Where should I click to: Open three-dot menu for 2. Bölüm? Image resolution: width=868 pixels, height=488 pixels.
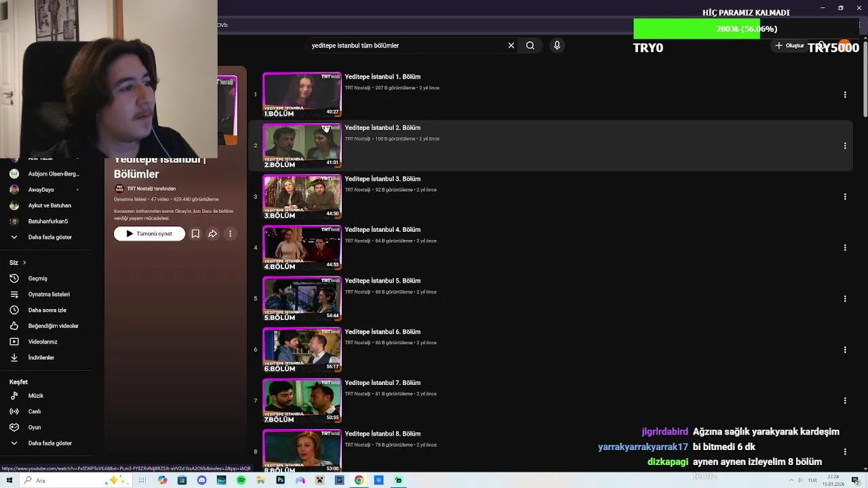845,146
